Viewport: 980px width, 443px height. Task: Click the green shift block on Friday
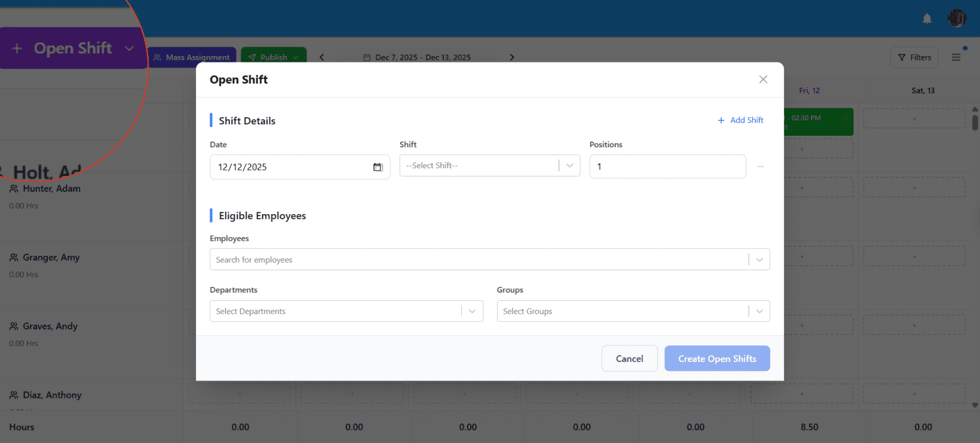pyautogui.click(x=819, y=122)
